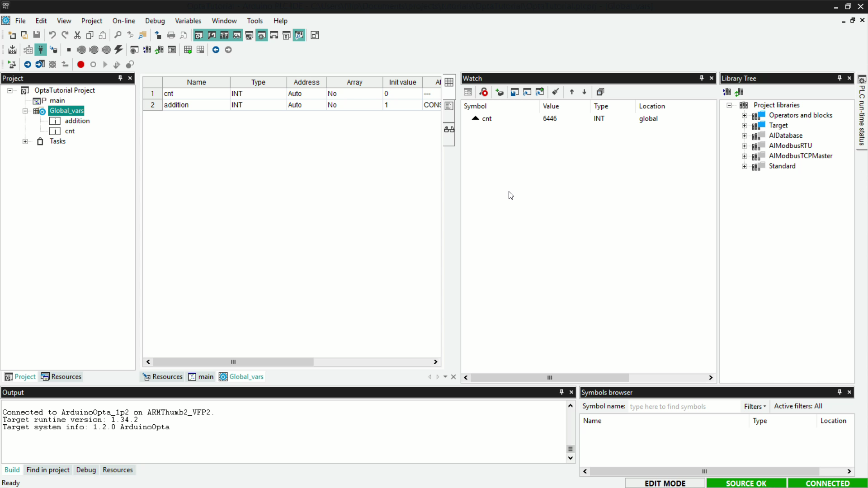
Task: Click the Compile project icon
Action: point(12,50)
